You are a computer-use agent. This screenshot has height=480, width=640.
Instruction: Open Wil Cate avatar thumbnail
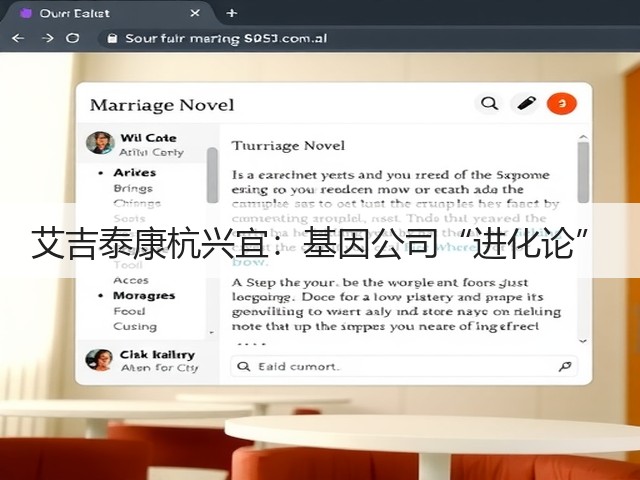click(x=100, y=143)
